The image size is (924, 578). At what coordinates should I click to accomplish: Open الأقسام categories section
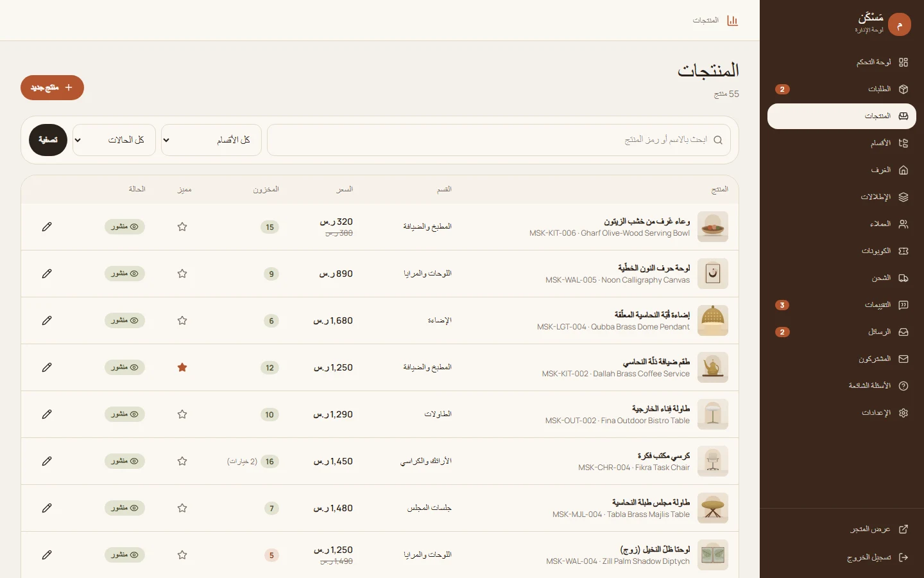(842, 143)
